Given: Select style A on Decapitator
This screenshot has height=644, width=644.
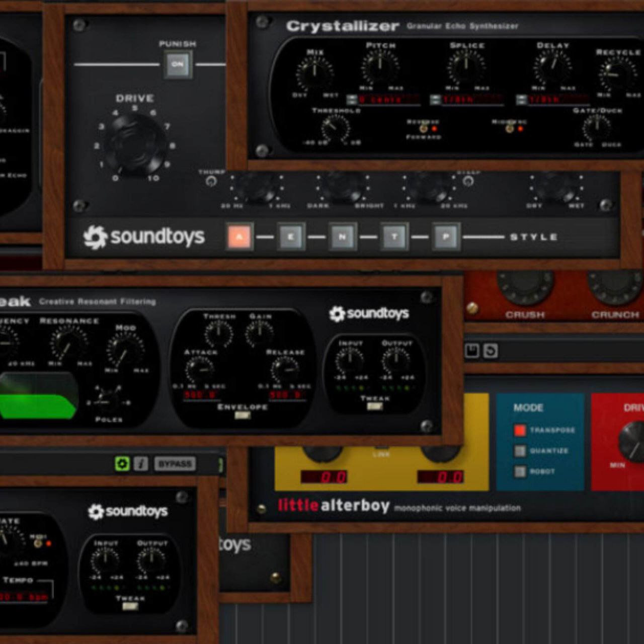Looking at the screenshot, I should (x=239, y=236).
